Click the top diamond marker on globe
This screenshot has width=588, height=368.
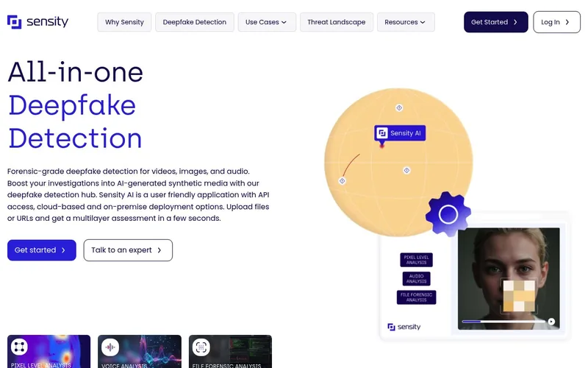point(399,107)
